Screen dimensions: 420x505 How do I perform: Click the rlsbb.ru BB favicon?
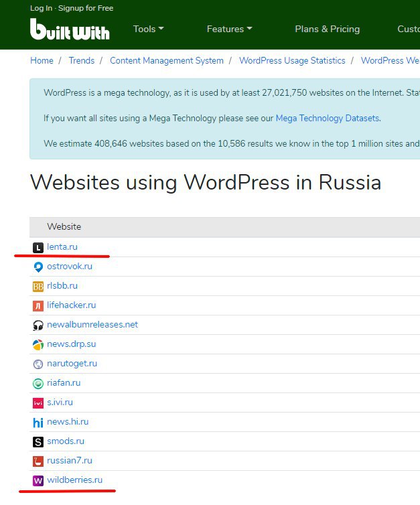point(38,286)
